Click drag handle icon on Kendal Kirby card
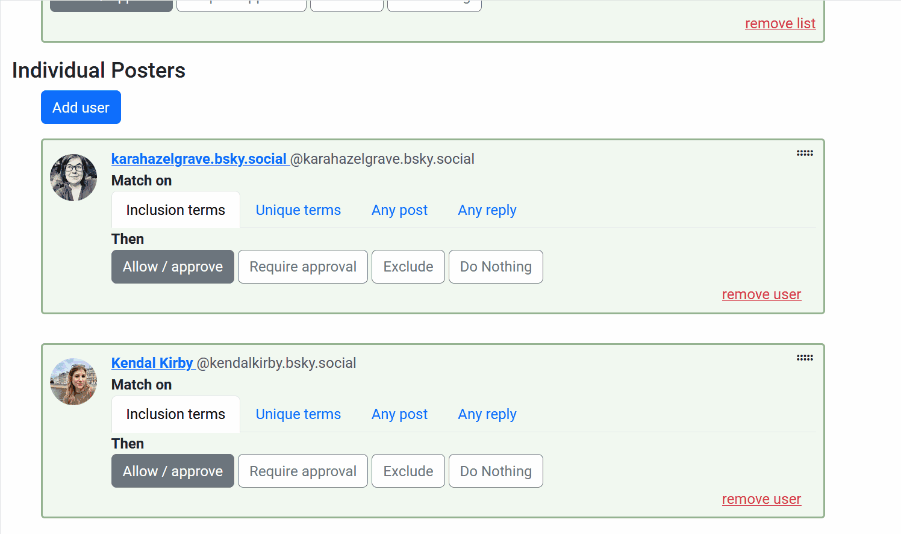The height and width of the screenshot is (534, 901). point(804,357)
